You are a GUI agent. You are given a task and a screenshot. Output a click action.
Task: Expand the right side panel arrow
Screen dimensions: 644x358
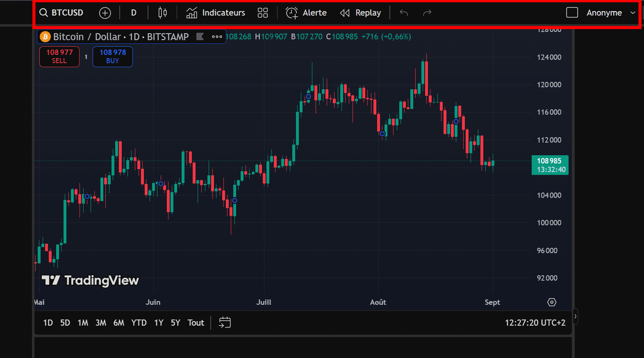pos(575,316)
